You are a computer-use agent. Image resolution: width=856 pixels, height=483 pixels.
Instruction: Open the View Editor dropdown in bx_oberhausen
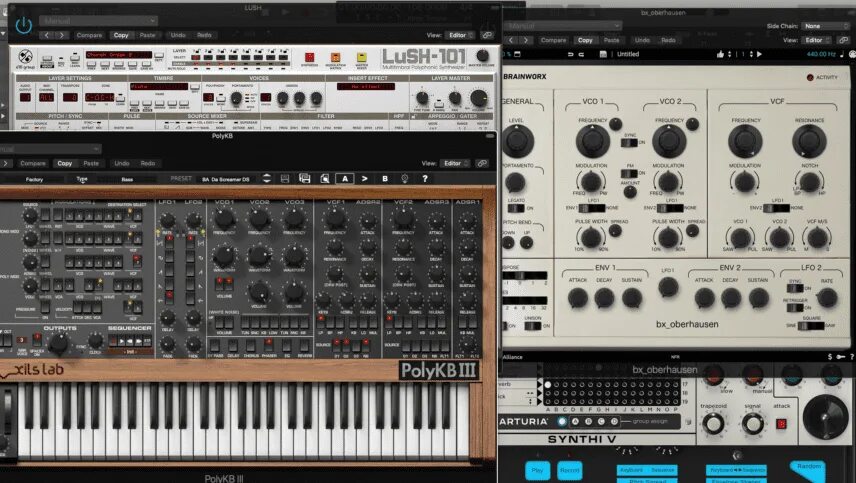point(817,40)
